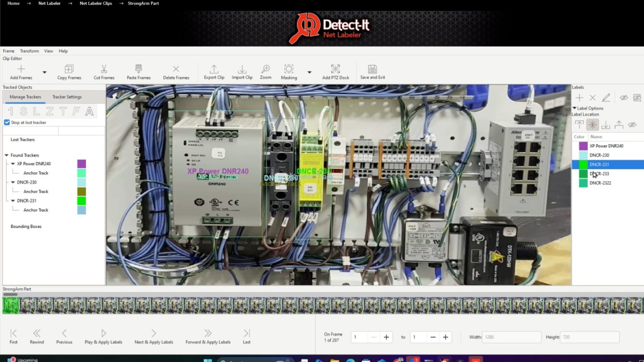Add a new label with the plus icon
This screenshot has height=362, width=644.
[x=579, y=98]
